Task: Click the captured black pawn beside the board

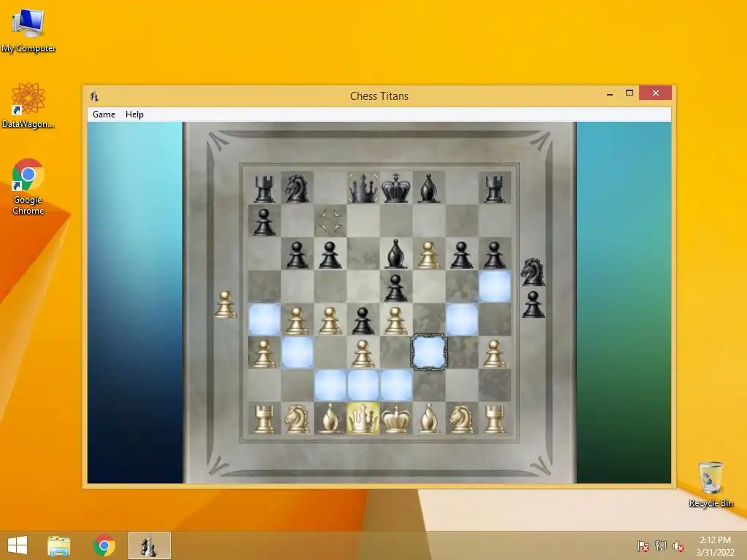Action: click(x=533, y=304)
